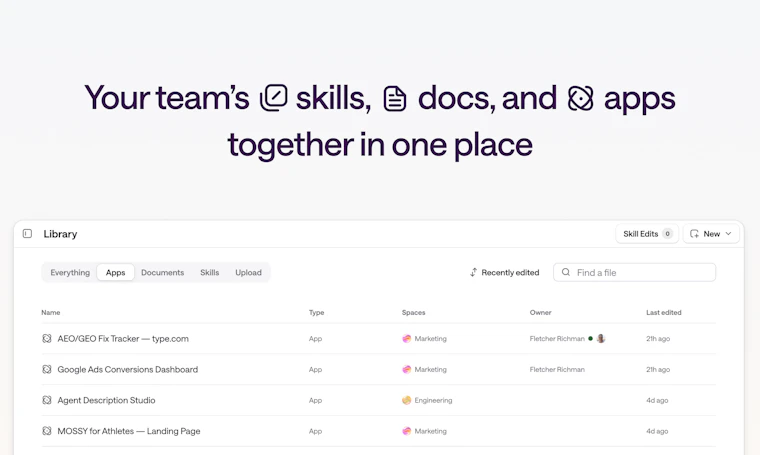This screenshot has height=455, width=760.
Task: Click 21h ago in AEO/GEO Fix Tracker row
Action: tap(658, 339)
